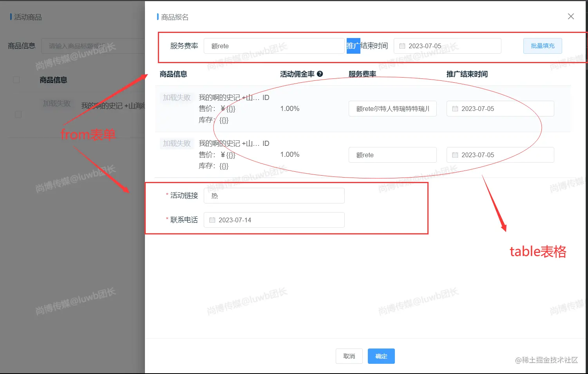This screenshot has height=374, width=588.
Task: Focus the 活动链接 input field
Action: coord(274,196)
